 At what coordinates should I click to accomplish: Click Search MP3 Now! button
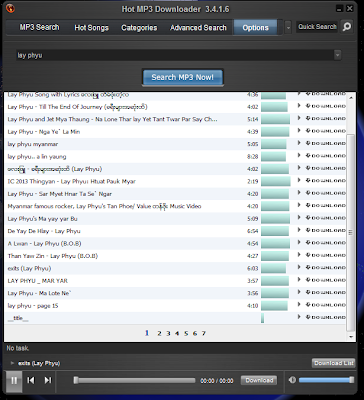[182, 77]
